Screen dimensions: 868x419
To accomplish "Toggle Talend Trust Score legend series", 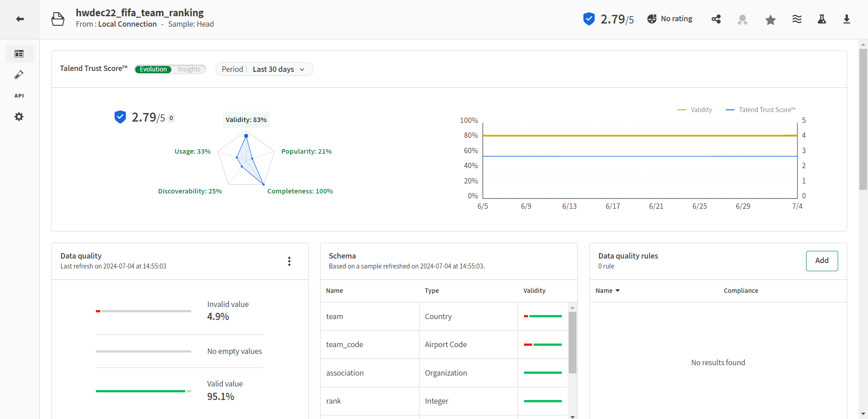I will click(x=760, y=110).
